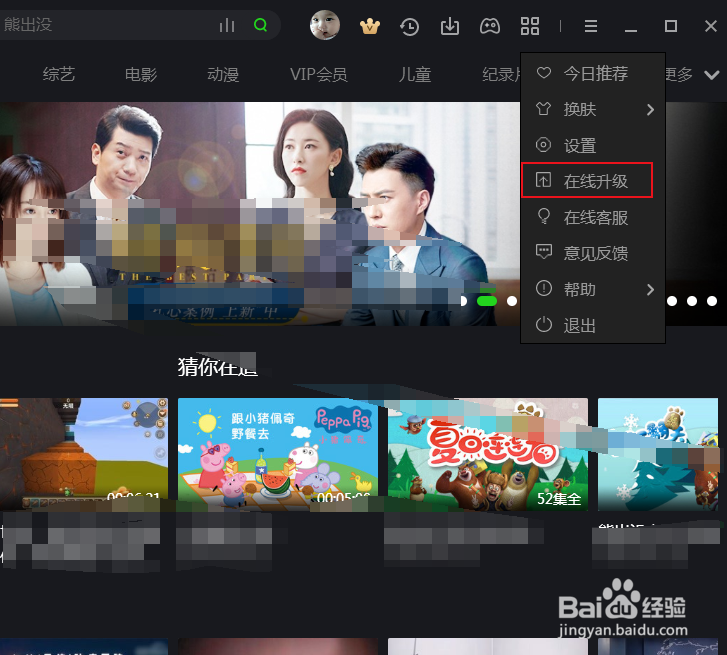Open the game controller icon
The height and width of the screenshot is (655, 727).
click(490, 26)
